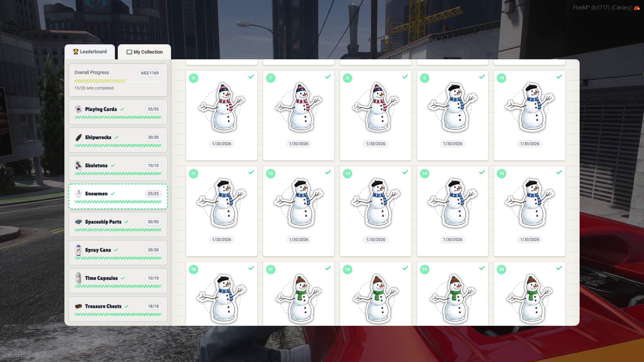Switch to the Leaderboard tab
Image resolution: width=644 pixels, height=362 pixels.
90,52
